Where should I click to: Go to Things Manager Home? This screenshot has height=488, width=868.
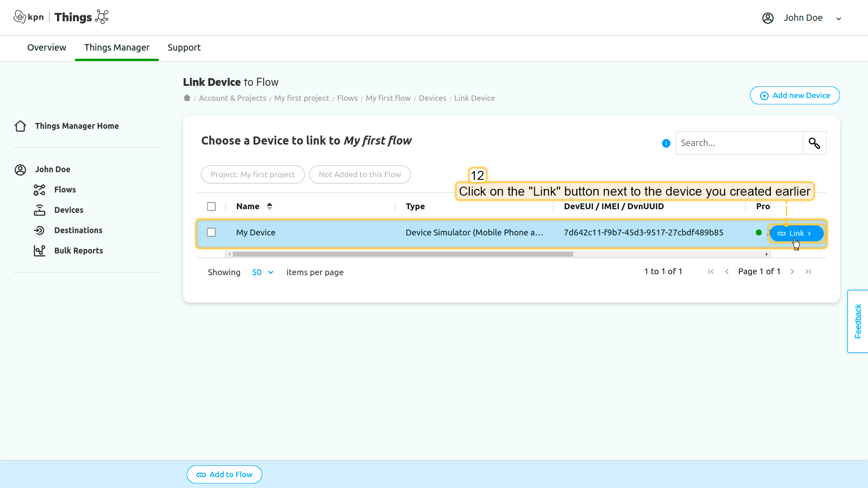point(76,126)
